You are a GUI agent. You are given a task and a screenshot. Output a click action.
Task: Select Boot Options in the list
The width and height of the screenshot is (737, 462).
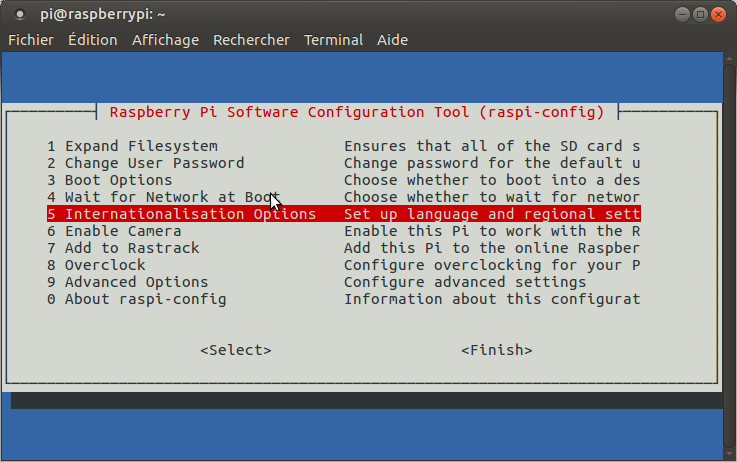[118, 180]
